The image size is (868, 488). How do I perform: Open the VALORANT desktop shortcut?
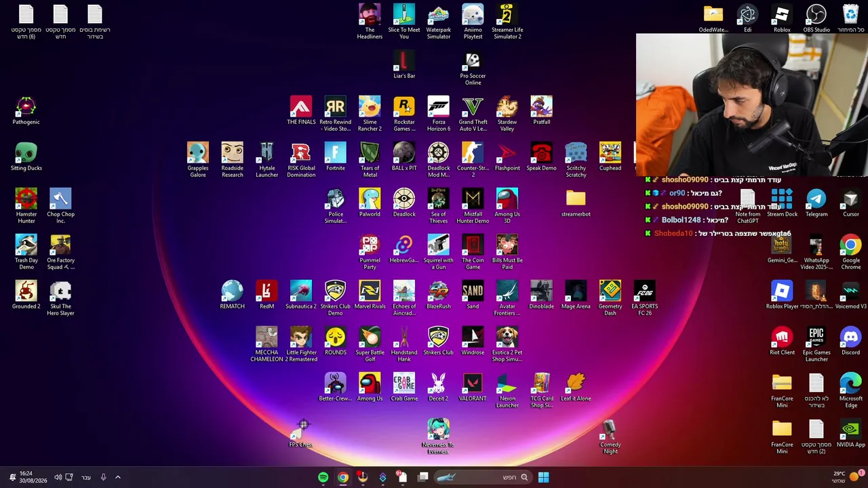tap(473, 387)
